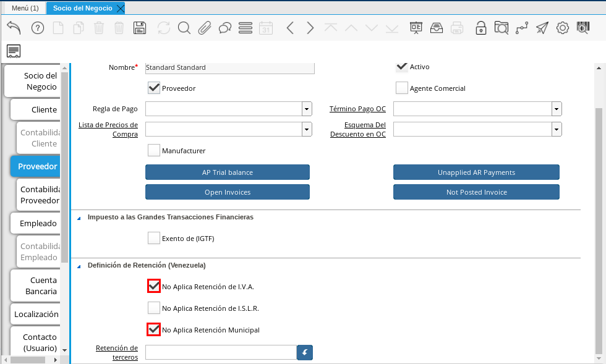606x364 pixels.
Task: Click the Find record magnifier icon
Action: (184, 28)
